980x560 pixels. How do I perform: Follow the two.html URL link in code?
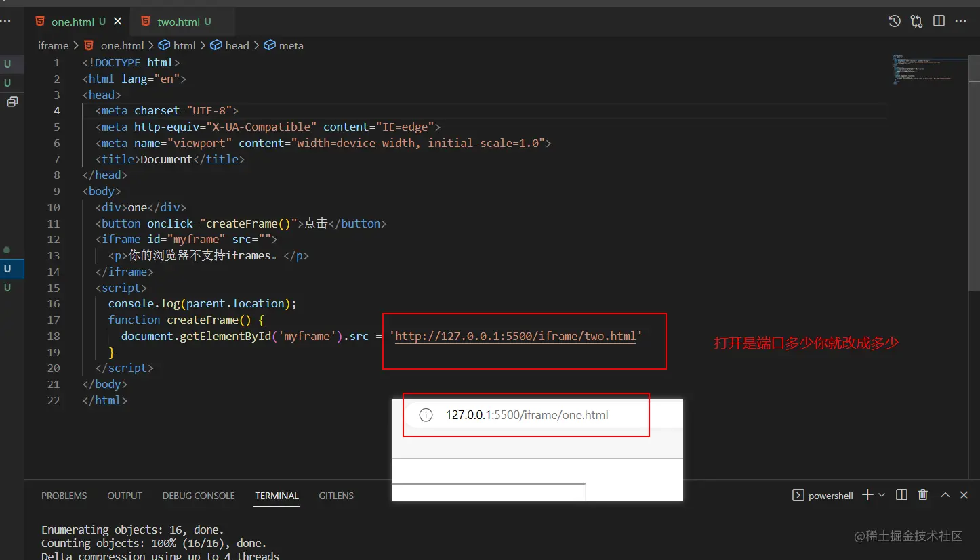[515, 336]
